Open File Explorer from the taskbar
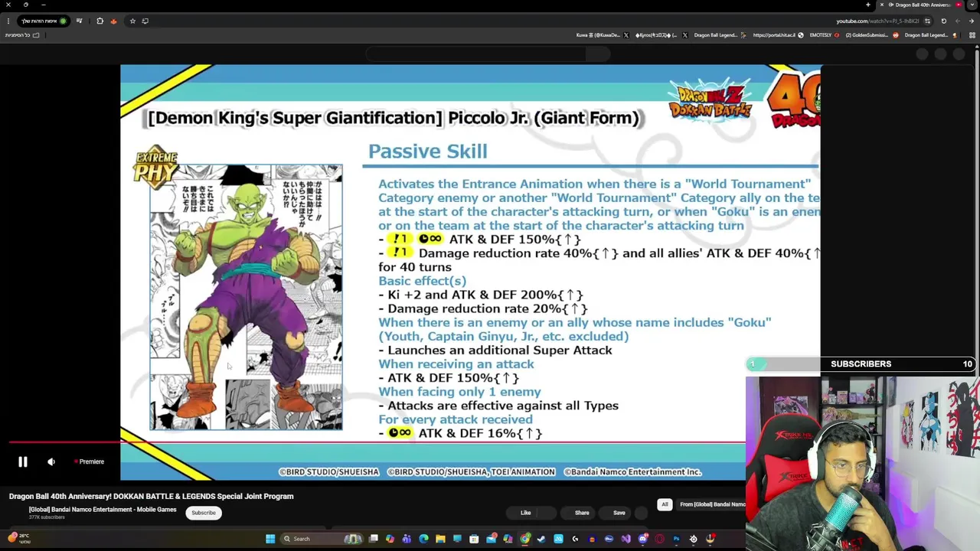The width and height of the screenshot is (980, 551). [x=440, y=539]
